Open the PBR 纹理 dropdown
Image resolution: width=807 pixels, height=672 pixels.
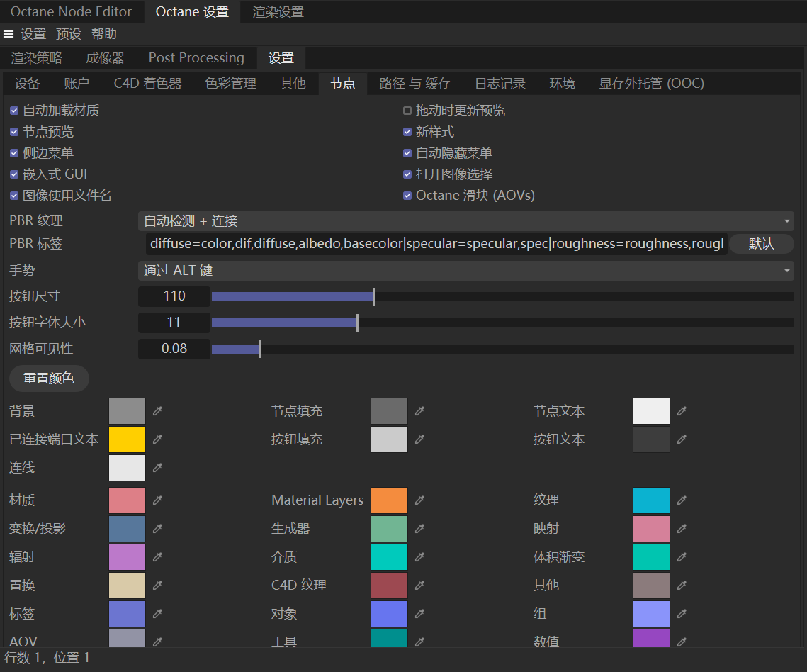click(466, 220)
